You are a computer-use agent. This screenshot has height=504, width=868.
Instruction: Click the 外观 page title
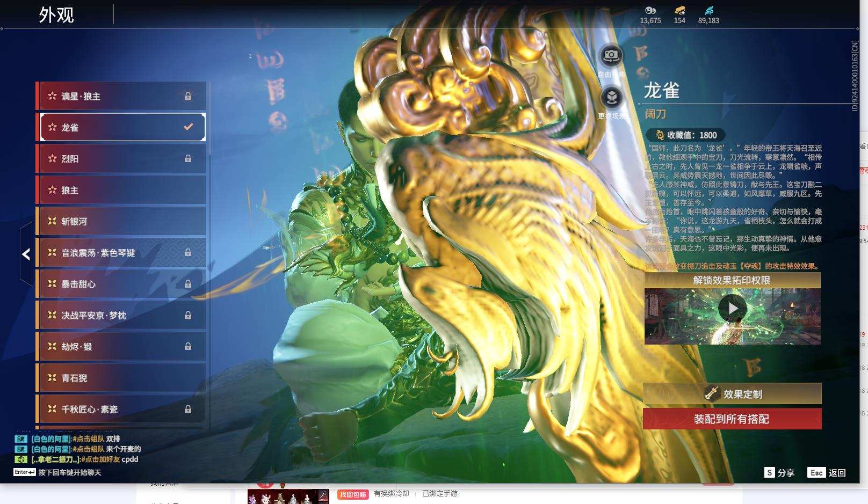coord(56,15)
